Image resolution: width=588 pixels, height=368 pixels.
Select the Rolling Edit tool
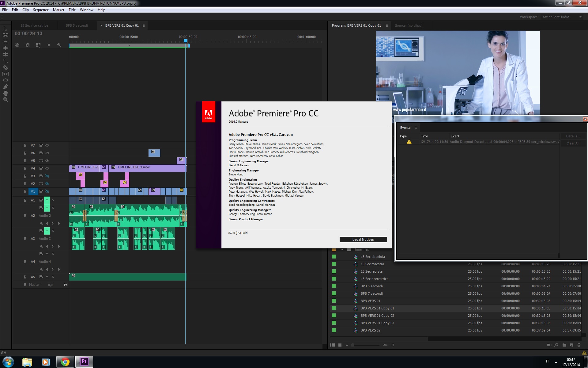(5, 54)
